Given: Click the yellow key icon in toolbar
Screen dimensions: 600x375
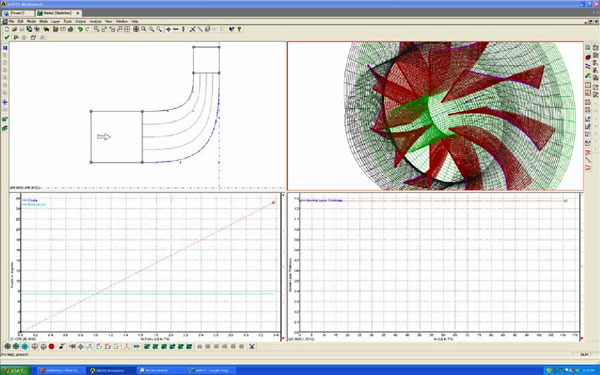Looking at the screenshot, I should point(240,29).
